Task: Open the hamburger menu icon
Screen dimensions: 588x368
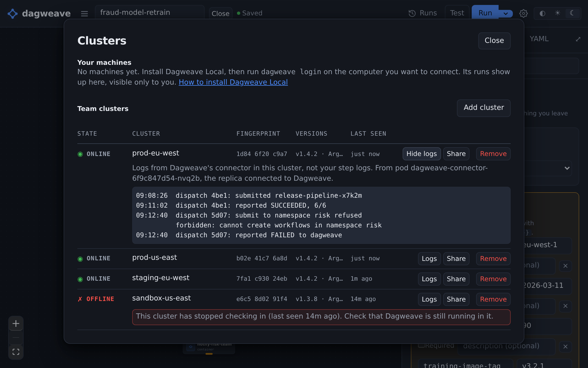Action: tap(84, 13)
